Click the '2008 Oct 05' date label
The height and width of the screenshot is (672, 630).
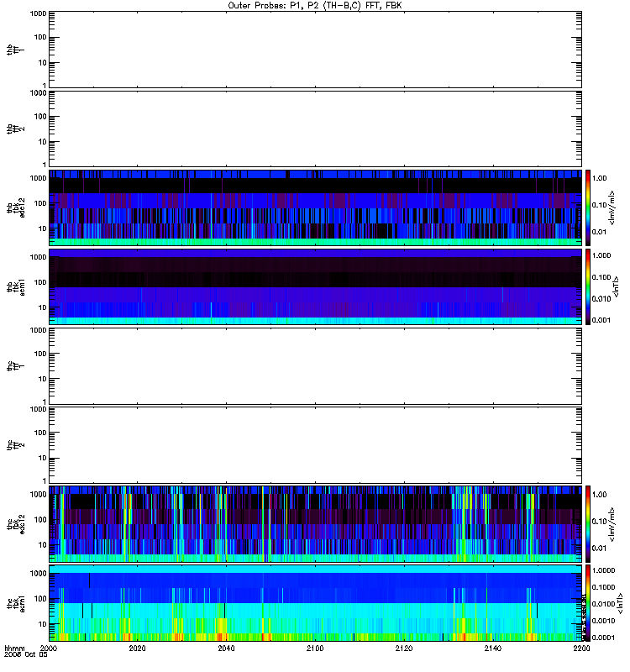click(26, 655)
